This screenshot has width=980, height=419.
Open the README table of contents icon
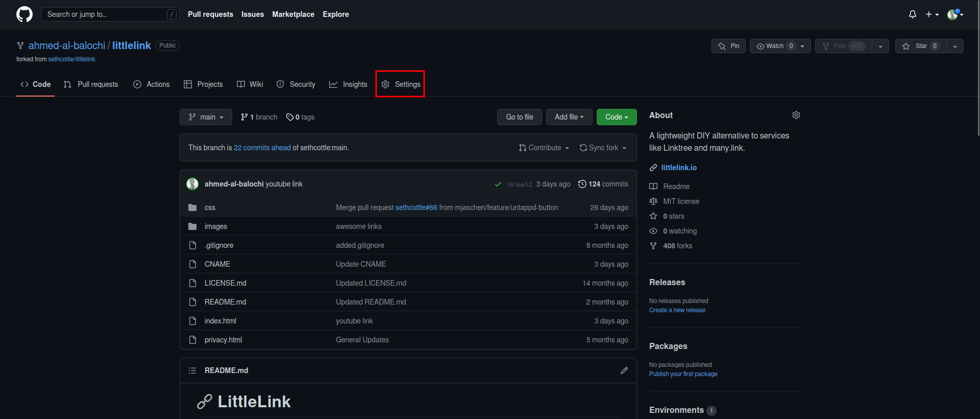point(192,370)
